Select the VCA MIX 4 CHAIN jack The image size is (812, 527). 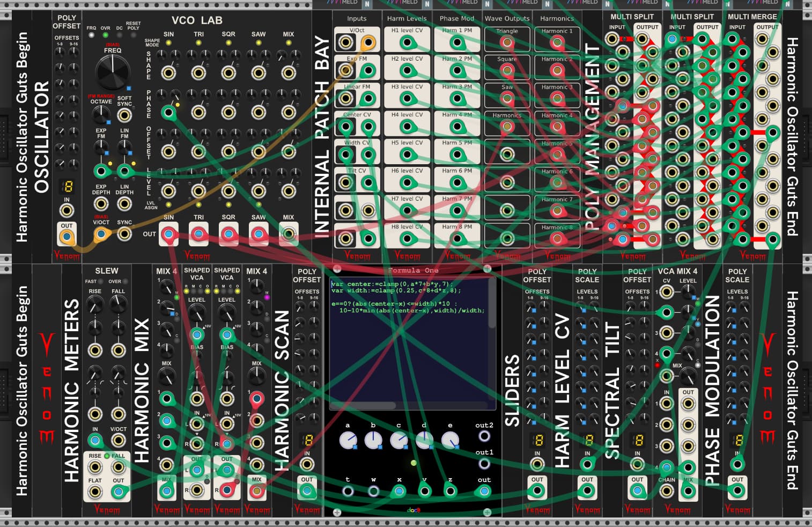[x=666, y=467]
